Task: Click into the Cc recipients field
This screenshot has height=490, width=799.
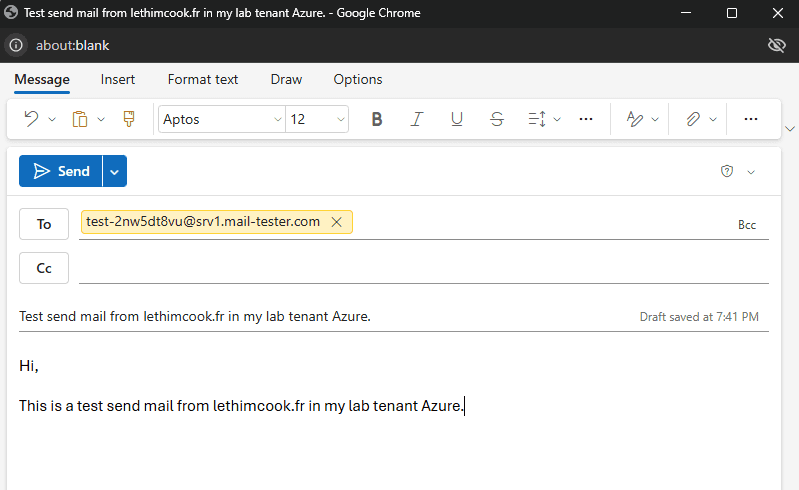Action: coord(420,268)
